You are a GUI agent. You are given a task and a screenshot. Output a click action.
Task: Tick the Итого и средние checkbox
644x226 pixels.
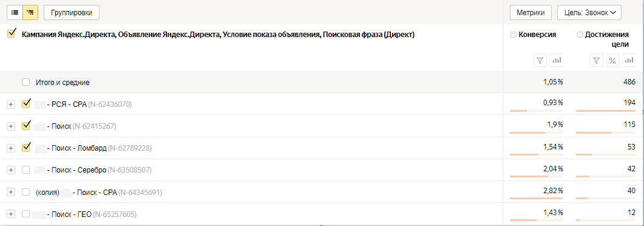26,83
